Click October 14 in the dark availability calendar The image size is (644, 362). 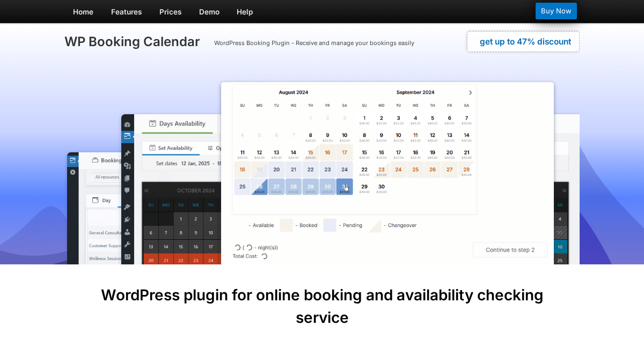166,247
